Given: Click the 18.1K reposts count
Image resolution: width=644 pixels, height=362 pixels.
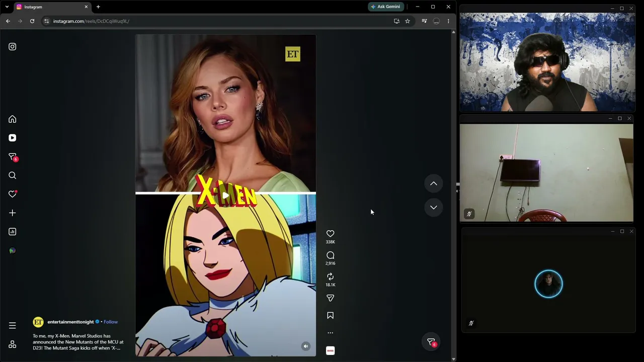Looking at the screenshot, I should [x=330, y=285].
